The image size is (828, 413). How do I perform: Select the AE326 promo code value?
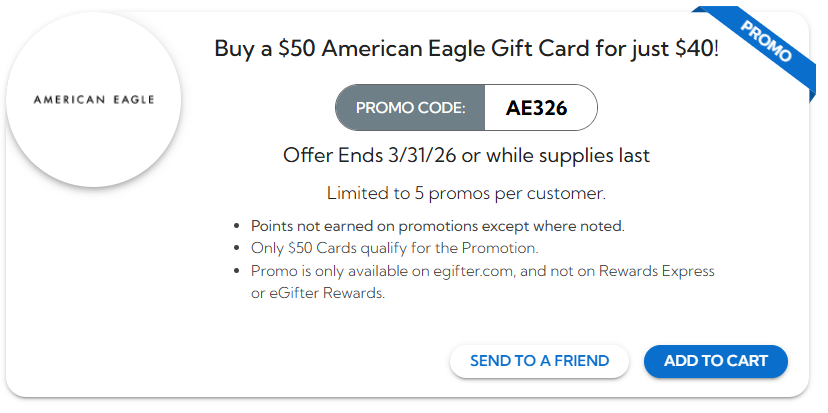(x=537, y=108)
